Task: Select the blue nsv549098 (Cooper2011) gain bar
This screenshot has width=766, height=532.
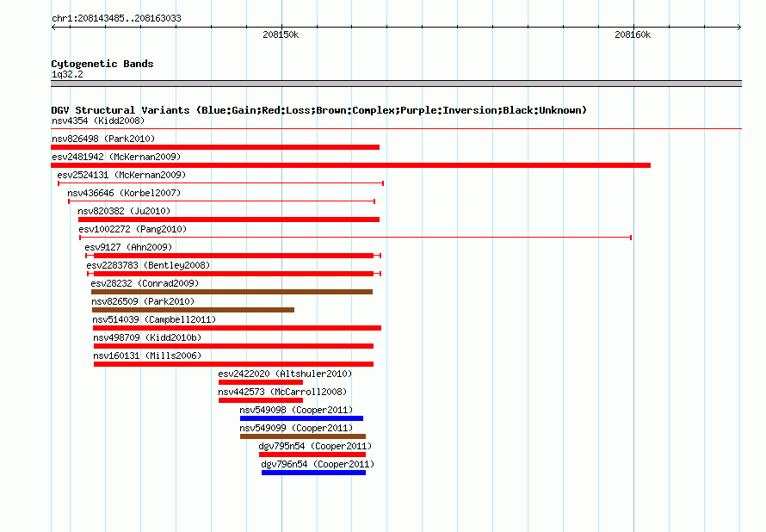Action: coord(301,418)
